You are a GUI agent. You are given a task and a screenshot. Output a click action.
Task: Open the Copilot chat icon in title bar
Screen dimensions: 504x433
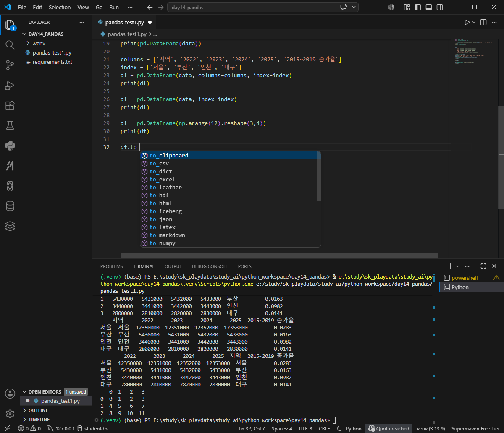click(344, 7)
